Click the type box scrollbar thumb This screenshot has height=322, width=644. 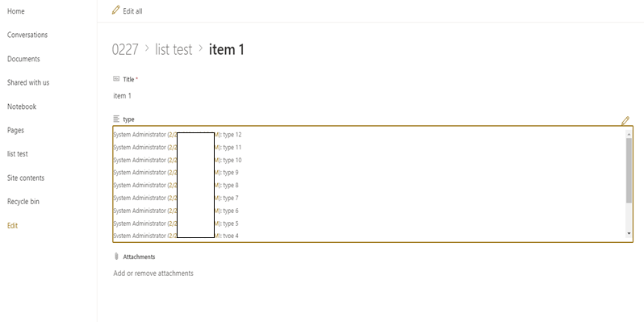click(629, 170)
